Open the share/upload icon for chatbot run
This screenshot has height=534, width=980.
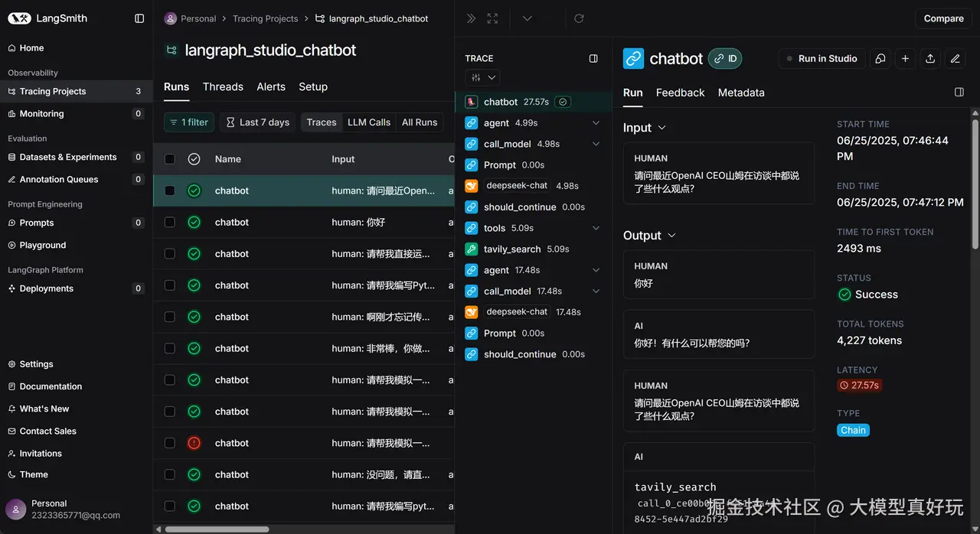[930, 58]
